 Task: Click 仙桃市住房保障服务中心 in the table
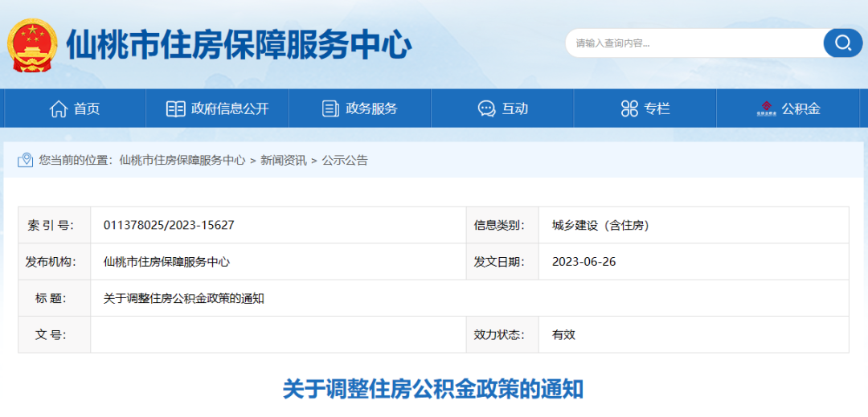point(166,262)
